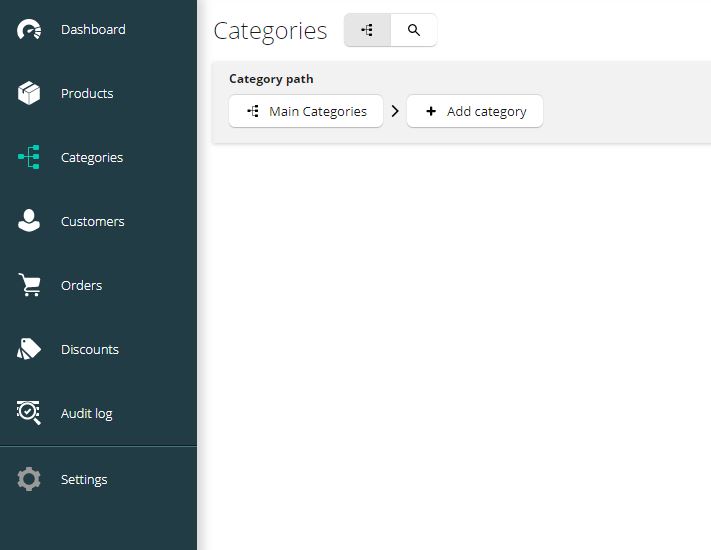Screen dimensions: 711x550
Task: Click the Discounts tag icon
Action: tap(29, 349)
